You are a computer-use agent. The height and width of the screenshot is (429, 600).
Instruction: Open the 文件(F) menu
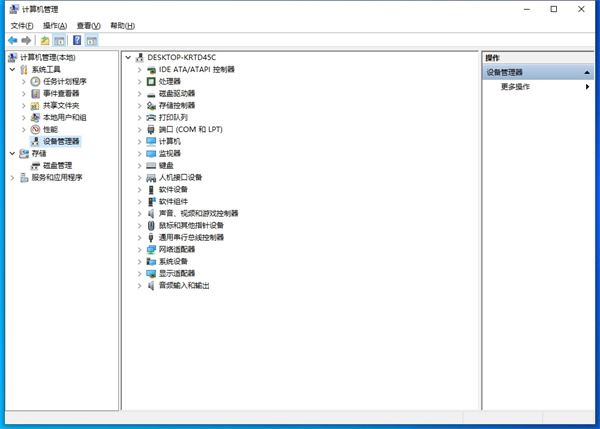(x=22, y=25)
